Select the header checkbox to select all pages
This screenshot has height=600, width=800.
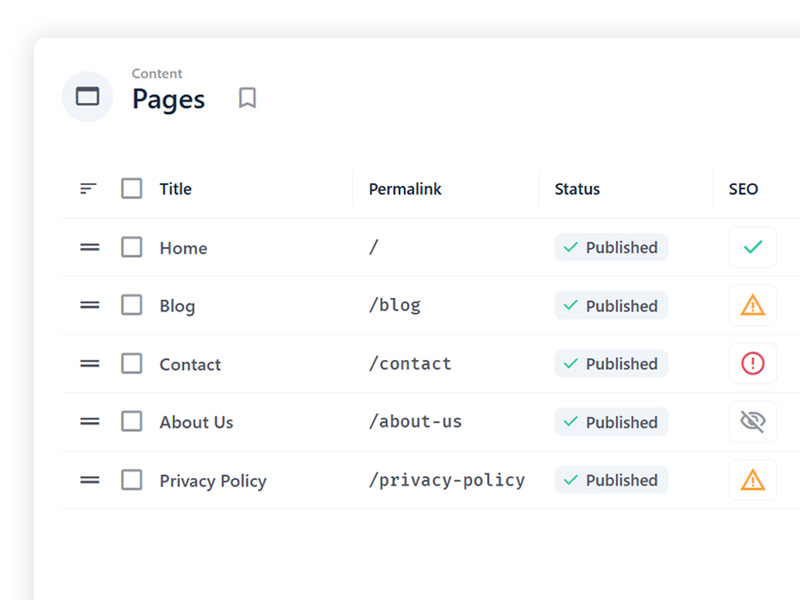click(x=131, y=188)
